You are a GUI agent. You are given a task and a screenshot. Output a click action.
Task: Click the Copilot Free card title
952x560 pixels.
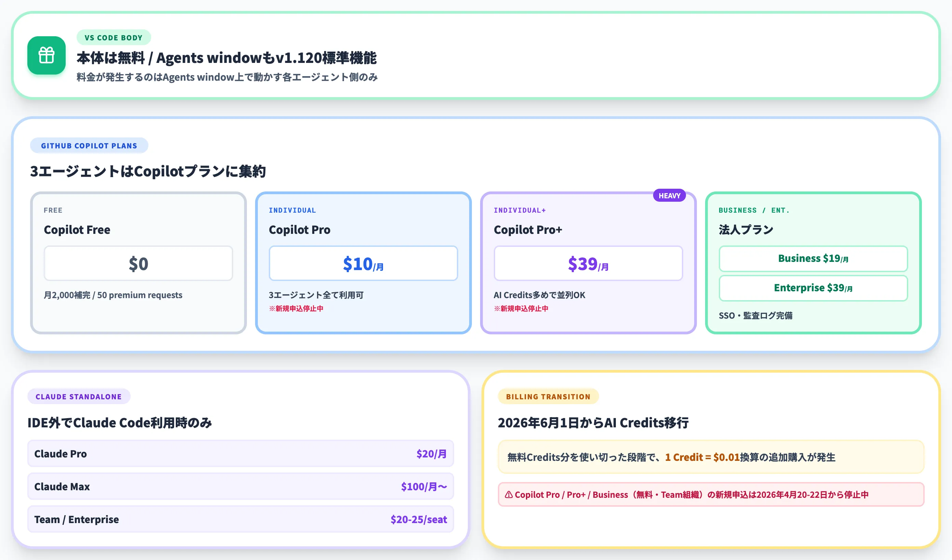point(77,230)
